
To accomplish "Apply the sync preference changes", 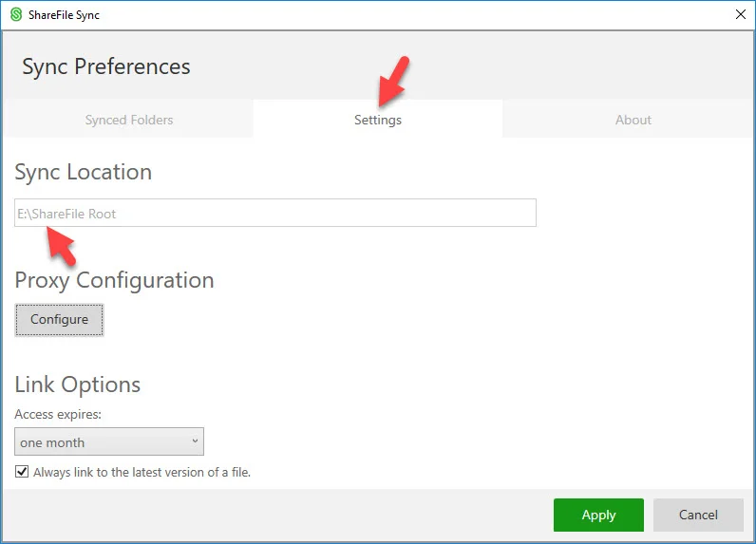I will tap(598, 515).
